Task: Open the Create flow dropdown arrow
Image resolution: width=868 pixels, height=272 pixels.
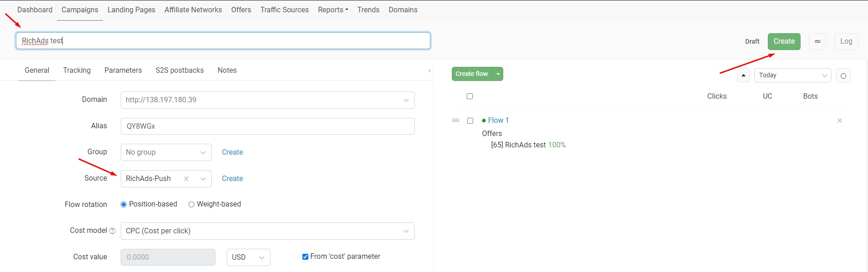Action: (498, 74)
